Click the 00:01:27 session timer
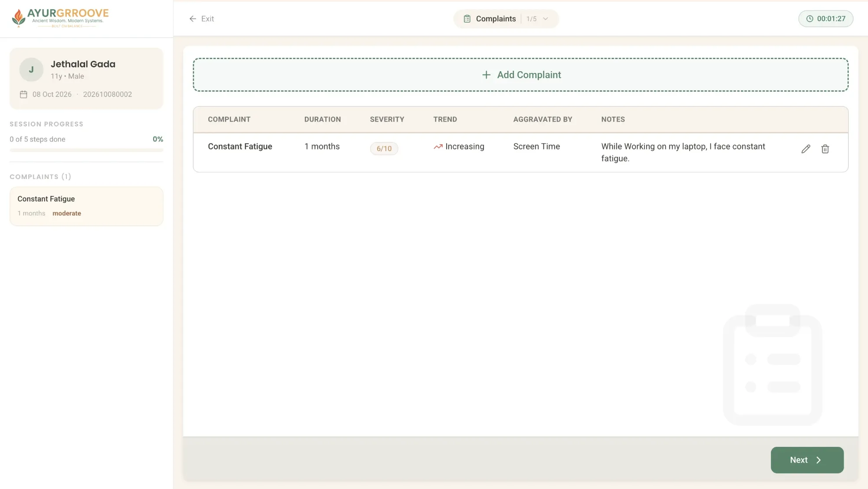 pos(825,19)
